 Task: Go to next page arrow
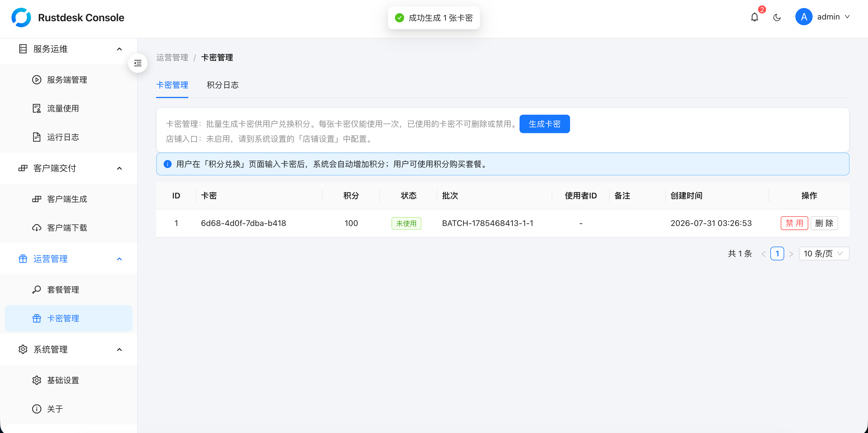791,254
